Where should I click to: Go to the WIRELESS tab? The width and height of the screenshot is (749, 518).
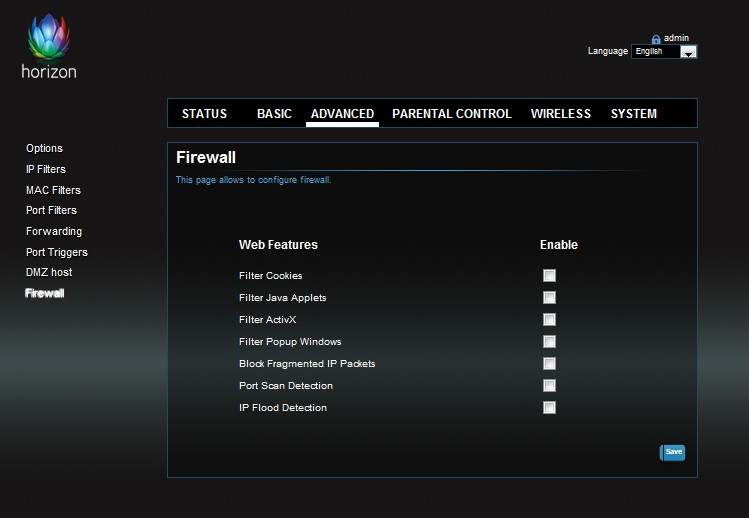[561, 114]
